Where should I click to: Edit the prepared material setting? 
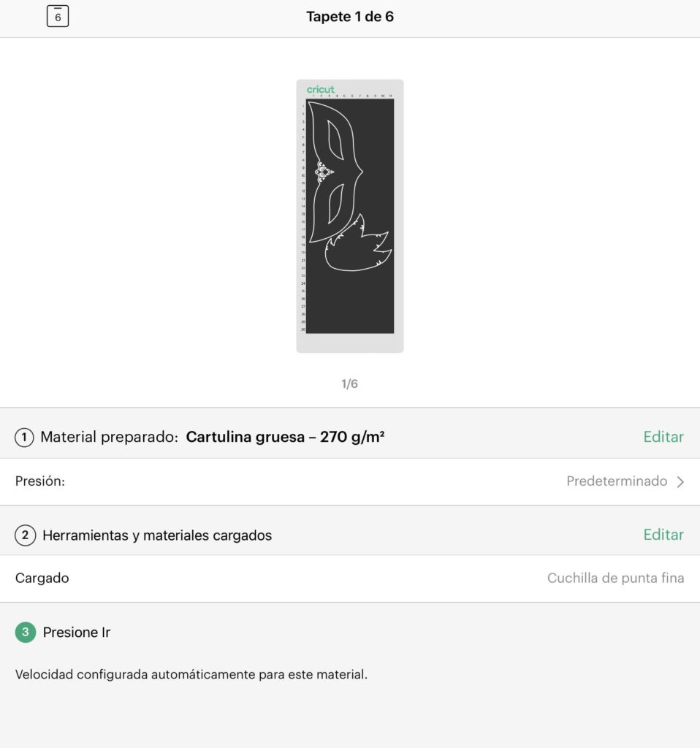[x=663, y=437]
